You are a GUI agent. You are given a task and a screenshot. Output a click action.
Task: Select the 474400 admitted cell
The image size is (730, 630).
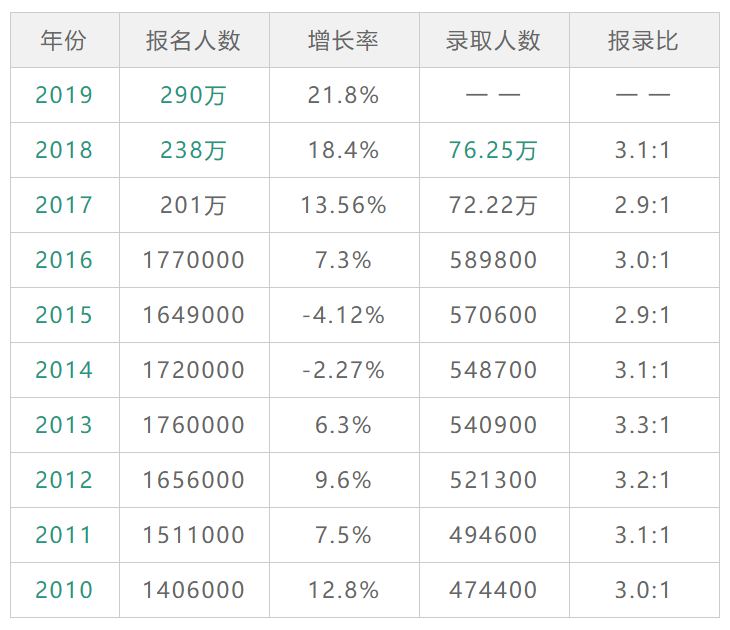point(493,589)
